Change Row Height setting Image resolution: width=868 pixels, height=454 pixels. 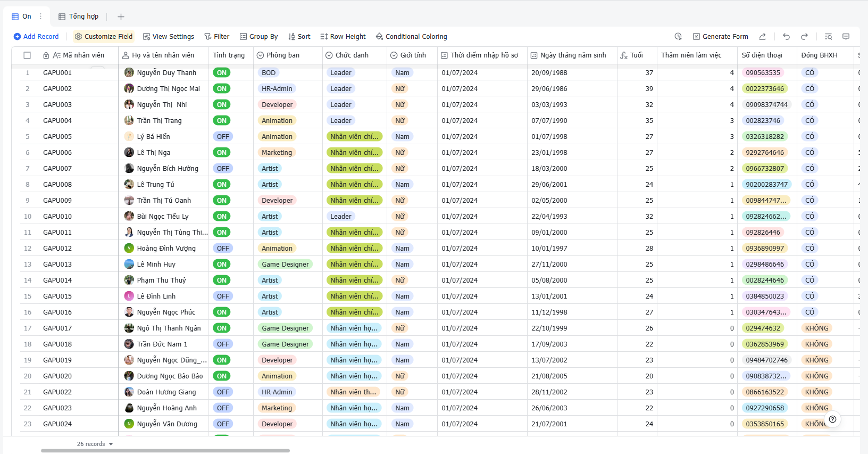343,37
